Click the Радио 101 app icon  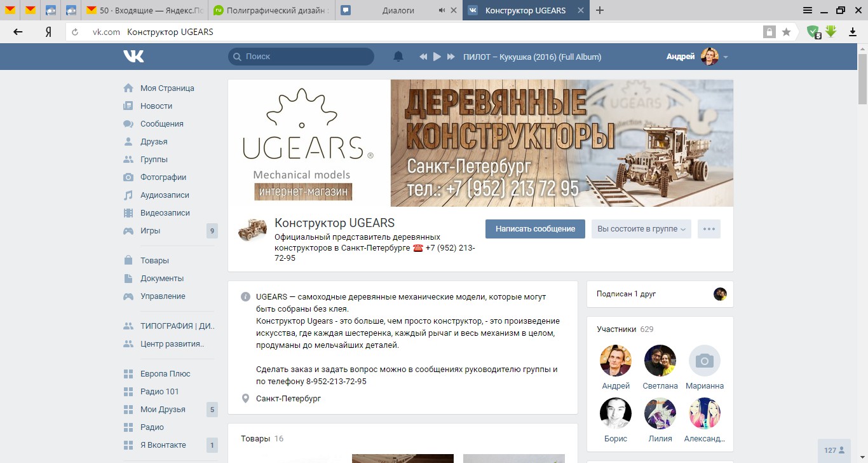coord(128,392)
